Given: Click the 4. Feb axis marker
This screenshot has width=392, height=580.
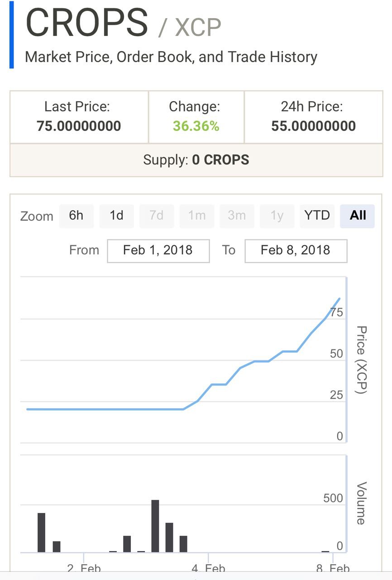Looking at the screenshot, I should pos(208,568).
